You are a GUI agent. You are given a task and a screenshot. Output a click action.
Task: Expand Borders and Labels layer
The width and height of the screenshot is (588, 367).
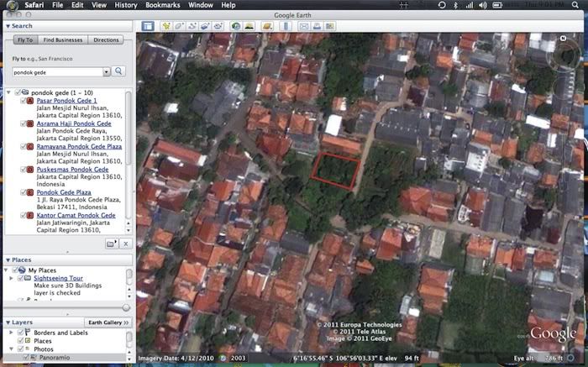click(x=11, y=333)
